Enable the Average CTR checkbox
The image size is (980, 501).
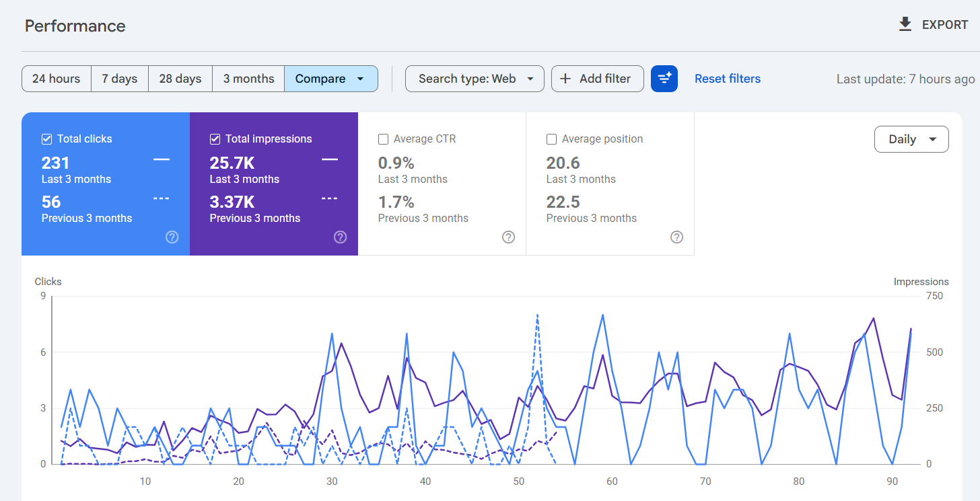[x=383, y=139]
